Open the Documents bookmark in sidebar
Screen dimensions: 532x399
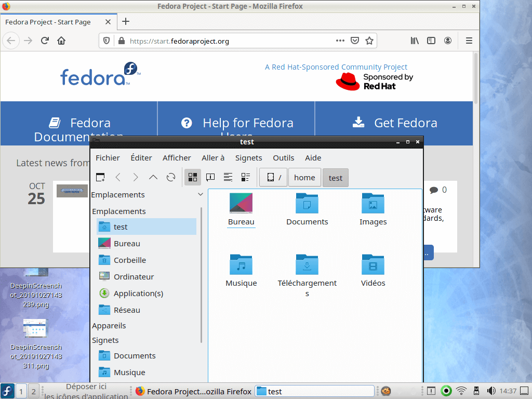click(x=147, y=355)
